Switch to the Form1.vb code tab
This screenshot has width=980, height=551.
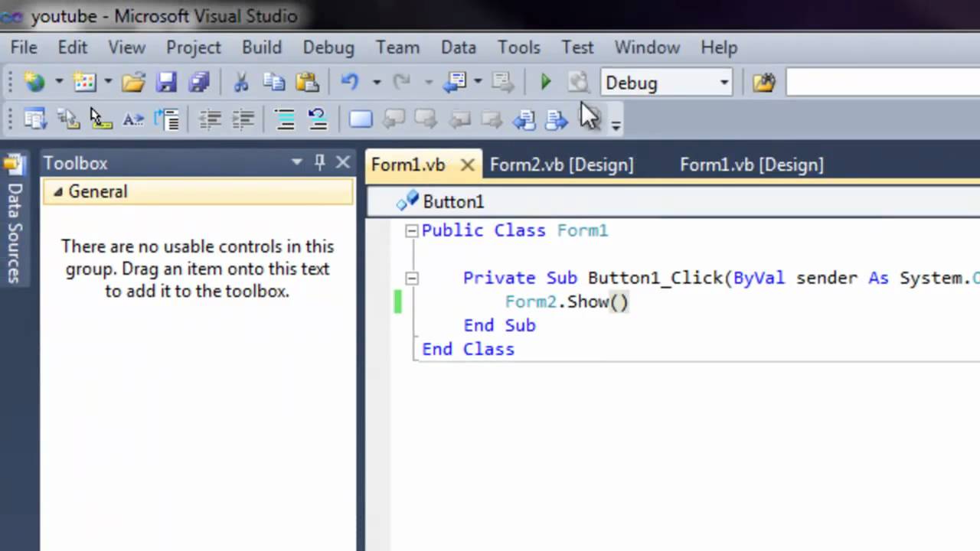pyautogui.click(x=408, y=165)
